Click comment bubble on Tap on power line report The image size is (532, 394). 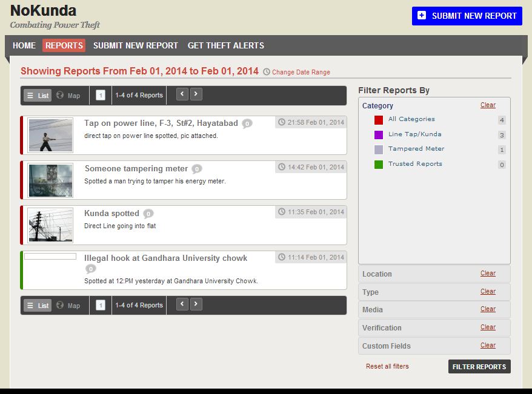click(247, 123)
